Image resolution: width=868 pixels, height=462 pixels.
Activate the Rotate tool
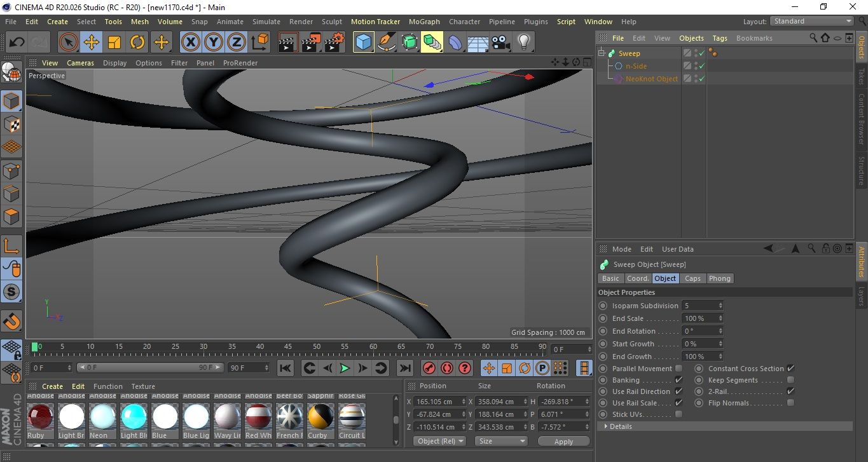137,43
